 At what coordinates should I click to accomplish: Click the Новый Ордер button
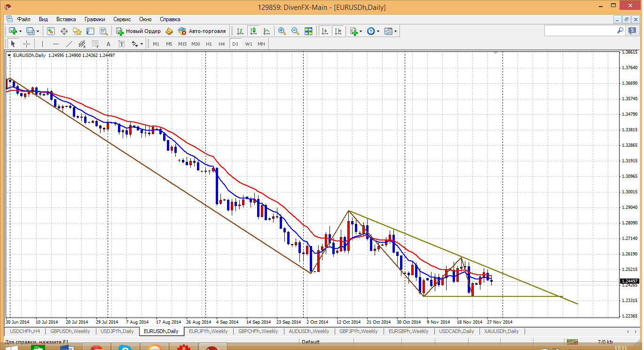pyautogui.click(x=139, y=31)
